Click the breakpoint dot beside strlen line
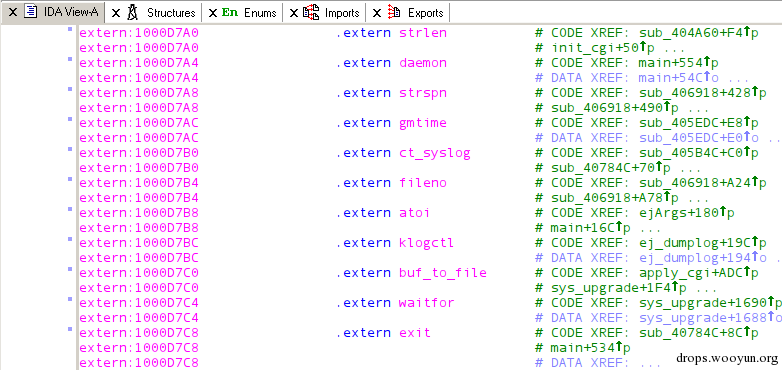 (x=70, y=29)
